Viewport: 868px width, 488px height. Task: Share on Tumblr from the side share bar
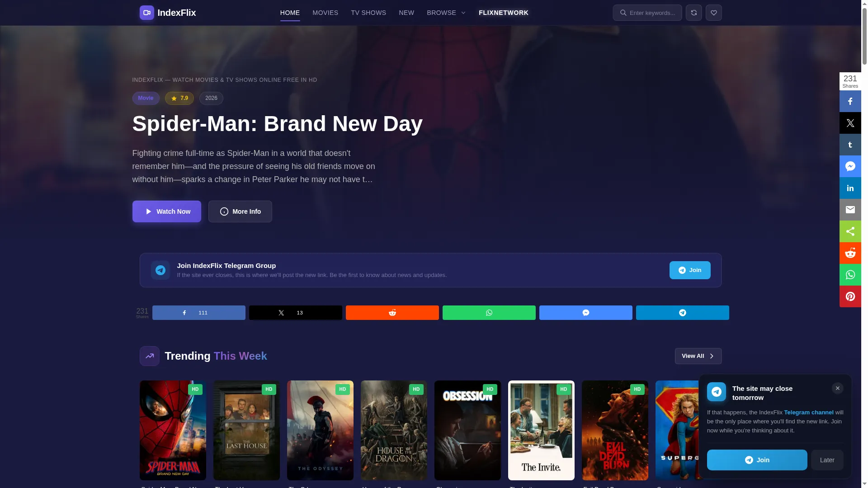tap(850, 145)
